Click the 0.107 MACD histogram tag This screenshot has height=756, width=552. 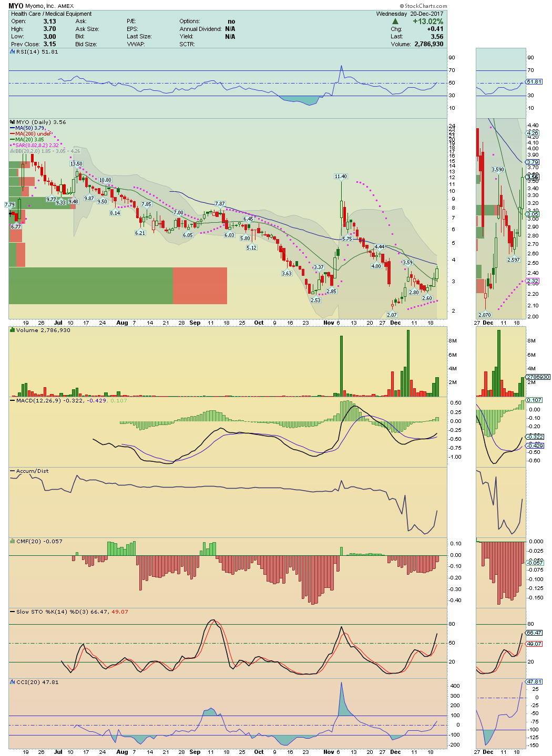click(x=535, y=400)
